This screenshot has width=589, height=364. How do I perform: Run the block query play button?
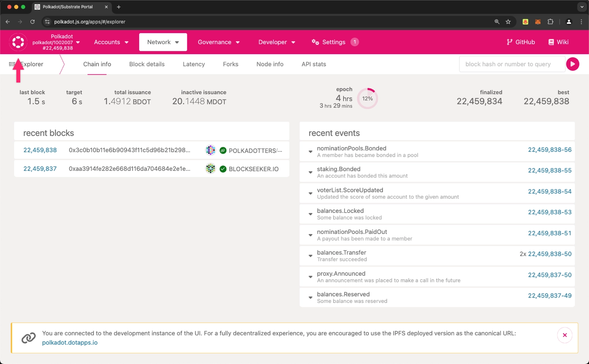tap(573, 64)
